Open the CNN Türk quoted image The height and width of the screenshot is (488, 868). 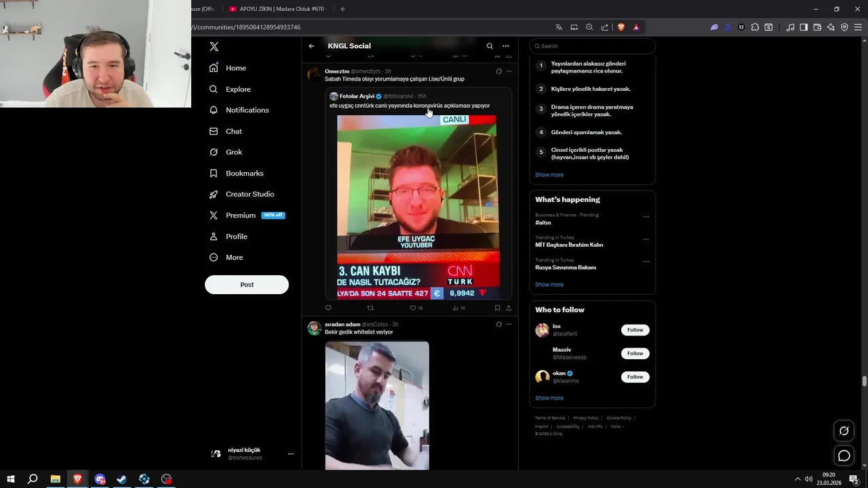418,207
